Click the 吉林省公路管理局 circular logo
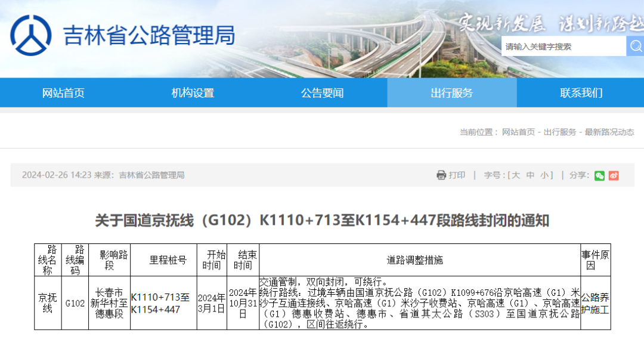This screenshot has height=343, width=644. pyautogui.click(x=31, y=35)
